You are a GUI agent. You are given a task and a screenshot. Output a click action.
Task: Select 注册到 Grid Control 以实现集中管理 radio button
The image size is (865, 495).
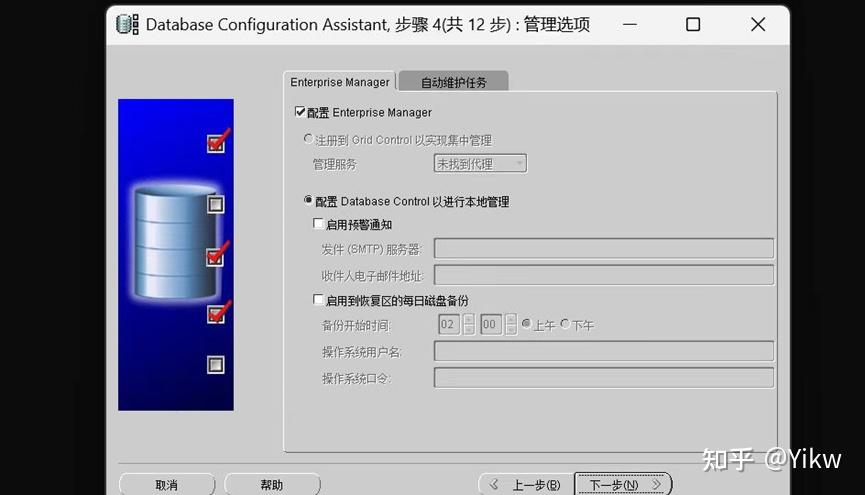click(x=308, y=139)
